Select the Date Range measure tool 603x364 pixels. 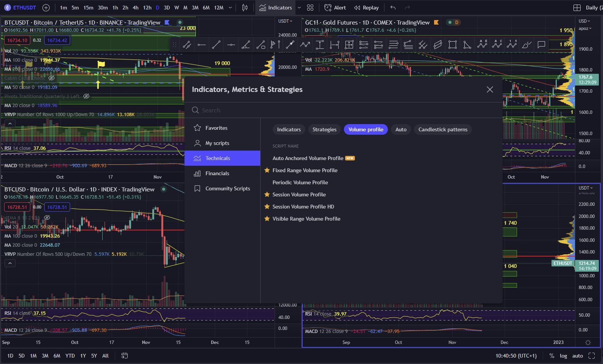coord(334,45)
